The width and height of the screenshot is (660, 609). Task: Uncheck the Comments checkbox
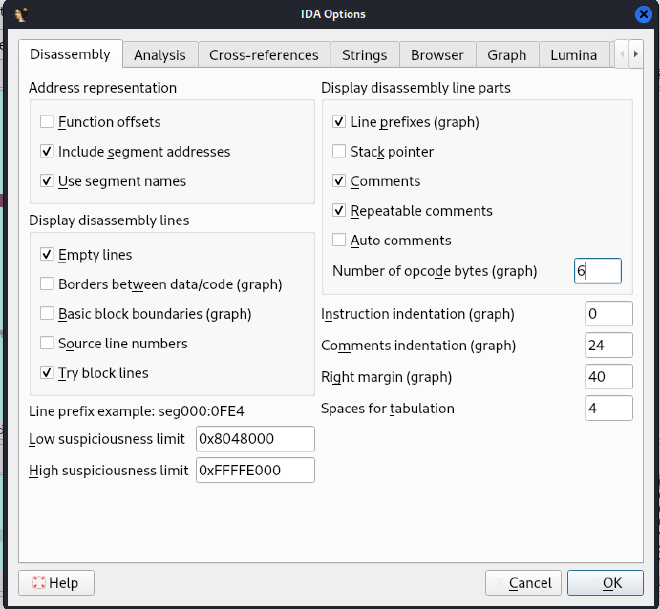coord(339,181)
